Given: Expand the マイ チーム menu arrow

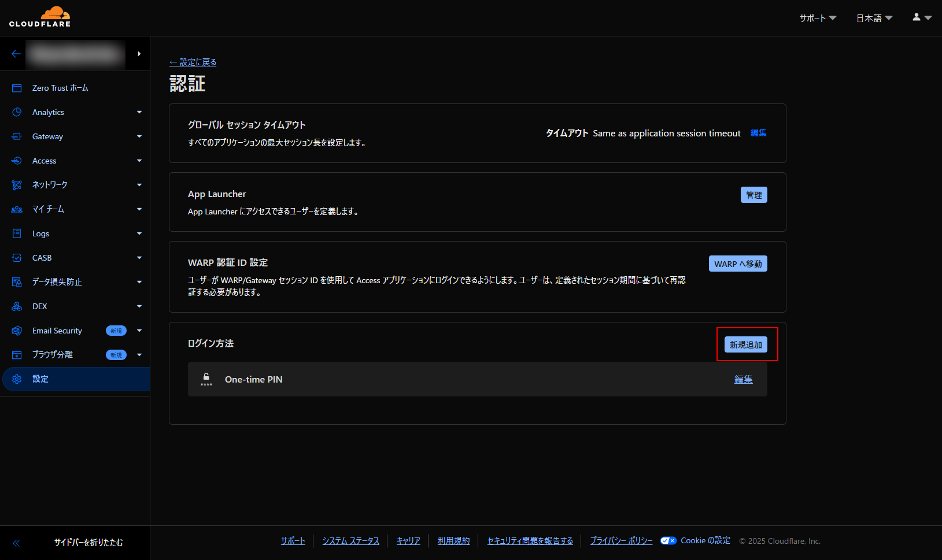Looking at the screenshot, I should pyautogui.click(x=139, y=209).
